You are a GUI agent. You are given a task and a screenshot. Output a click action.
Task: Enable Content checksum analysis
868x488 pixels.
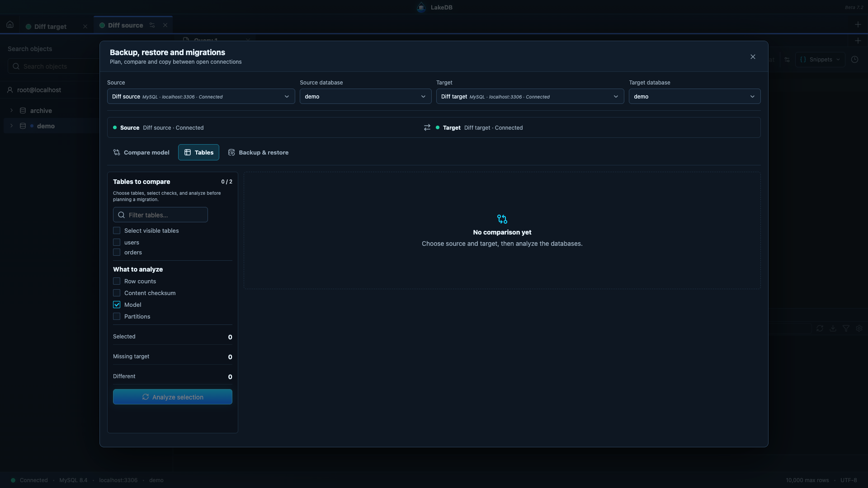click(117, 293)
